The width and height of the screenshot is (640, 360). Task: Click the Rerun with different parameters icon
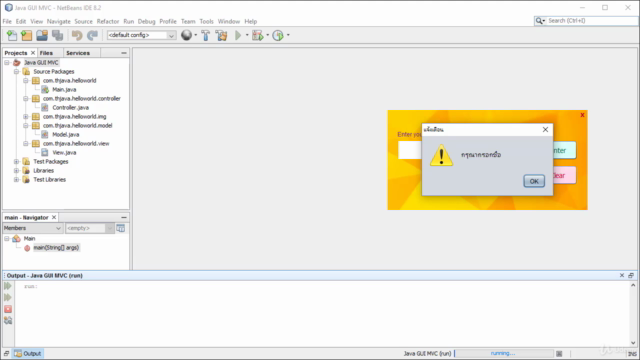coord(8,298)
